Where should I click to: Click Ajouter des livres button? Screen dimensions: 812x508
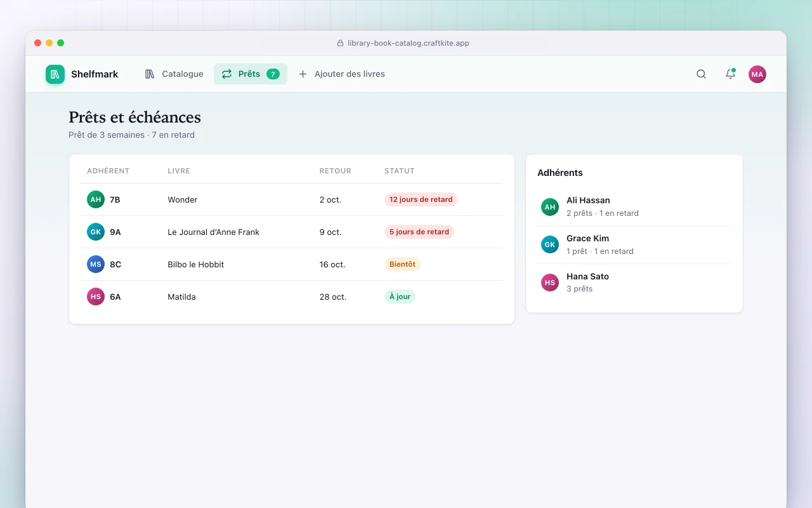coord(341,74)
